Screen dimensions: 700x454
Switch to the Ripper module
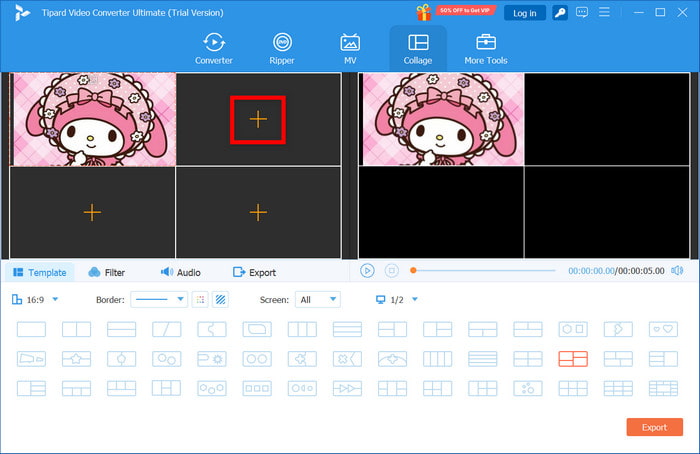282,49
